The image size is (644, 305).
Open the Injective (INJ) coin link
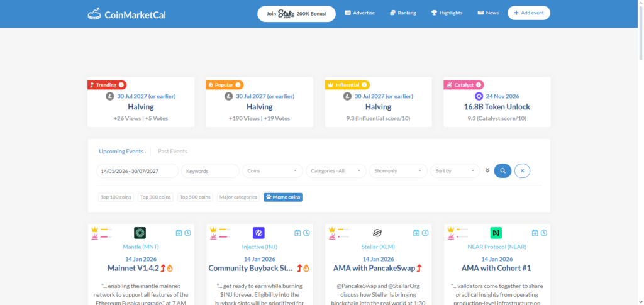click(260, 247)
